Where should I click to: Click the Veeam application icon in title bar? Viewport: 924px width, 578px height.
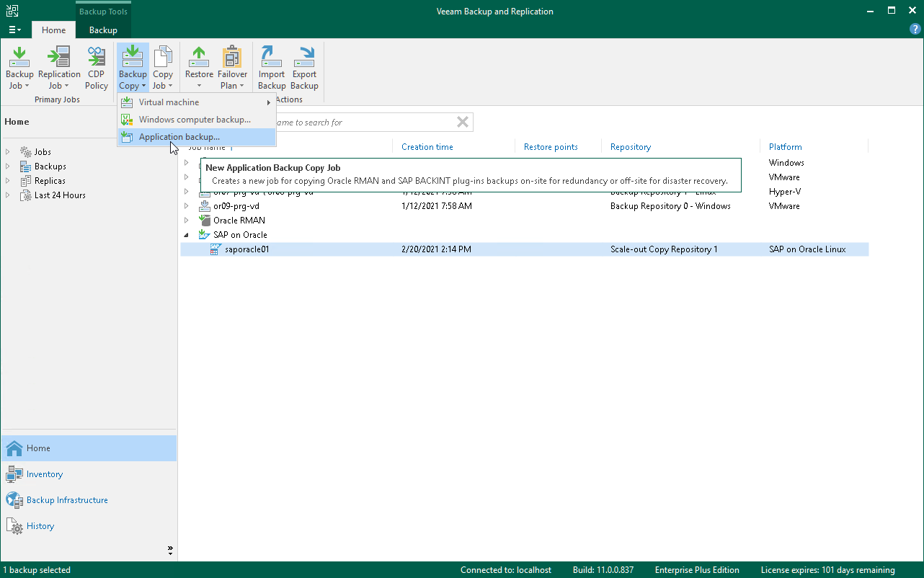[12, 10]
